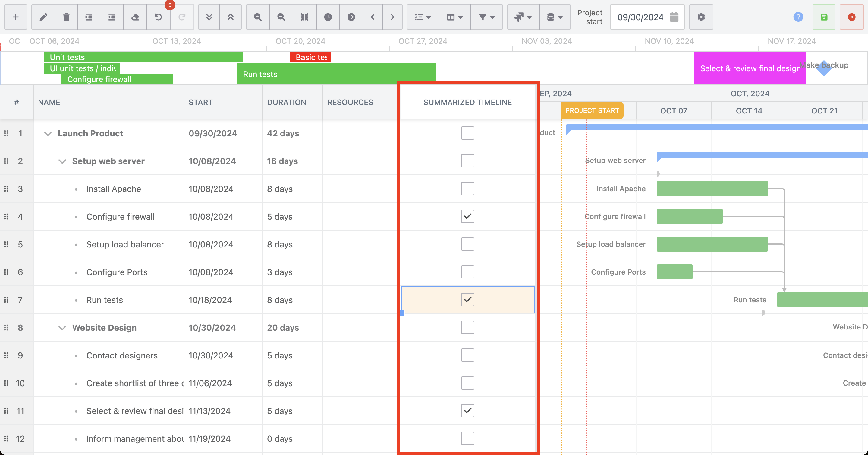The image size is (868, 455).
Task: Toggle checkbox for Select & review final design
Action: click(x=467, y=410)
